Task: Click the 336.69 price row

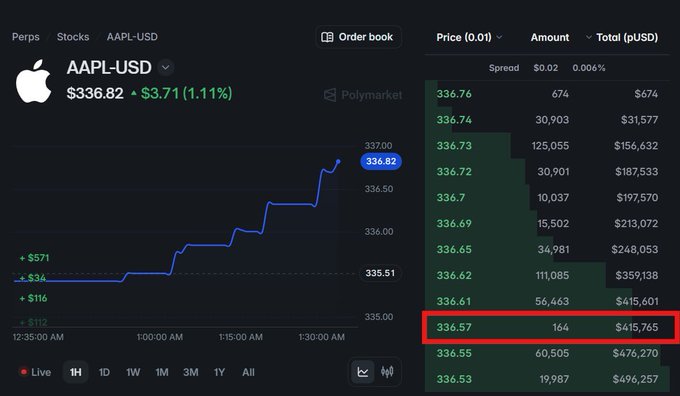Action: (x=547, y=224)
